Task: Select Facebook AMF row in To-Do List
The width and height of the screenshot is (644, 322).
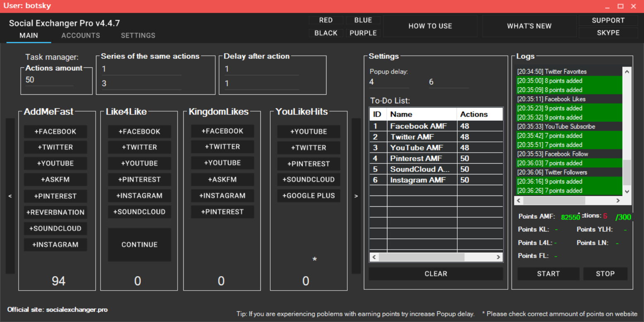Action: pyautogui.click(x=436, y=126)
